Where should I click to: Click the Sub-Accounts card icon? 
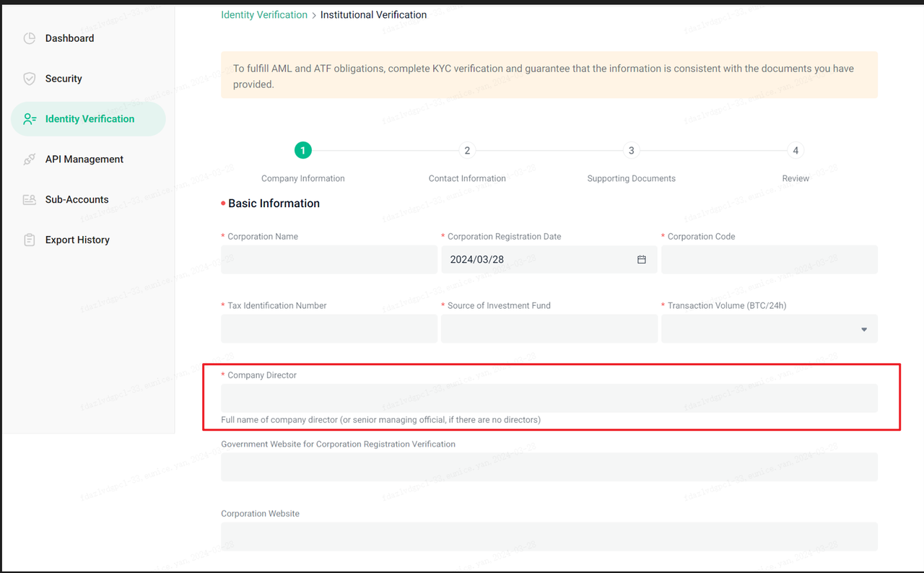coord(29,200)
